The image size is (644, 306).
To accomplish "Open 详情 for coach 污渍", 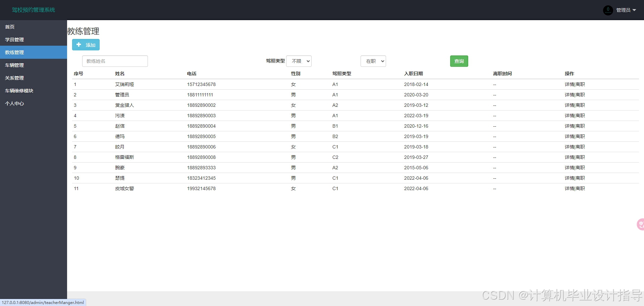I will pyautogui.click(x=570, y=116).
